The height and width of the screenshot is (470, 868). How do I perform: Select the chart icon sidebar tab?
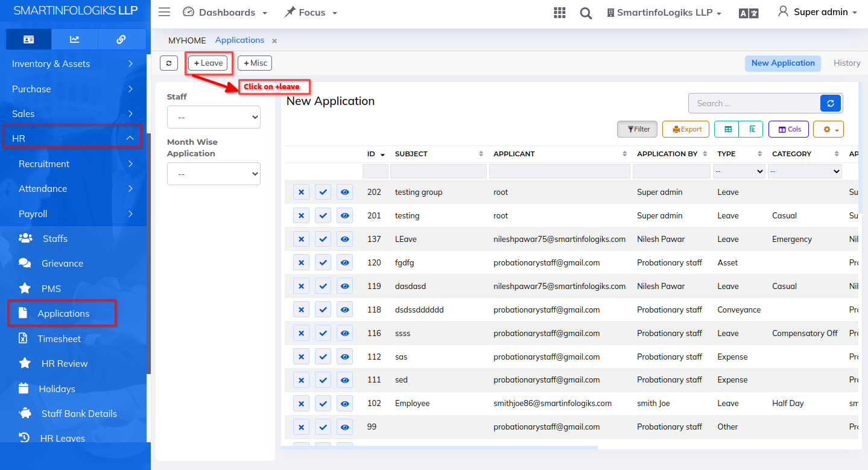(75, 39)
